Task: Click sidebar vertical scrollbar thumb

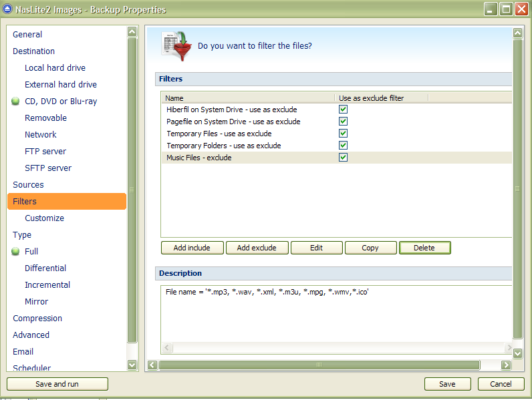Action: tap(132, 190)
